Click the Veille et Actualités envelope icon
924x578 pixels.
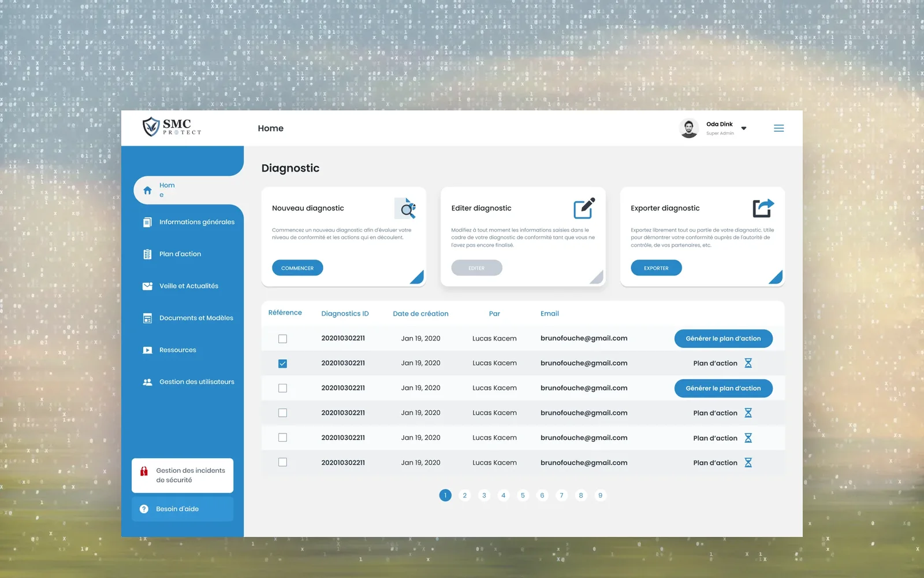[x=147, y=286]
